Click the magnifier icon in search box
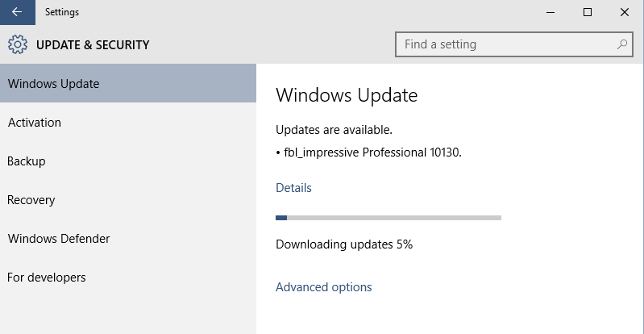Viewport: 644px width, 334px height. click(622, 44)
